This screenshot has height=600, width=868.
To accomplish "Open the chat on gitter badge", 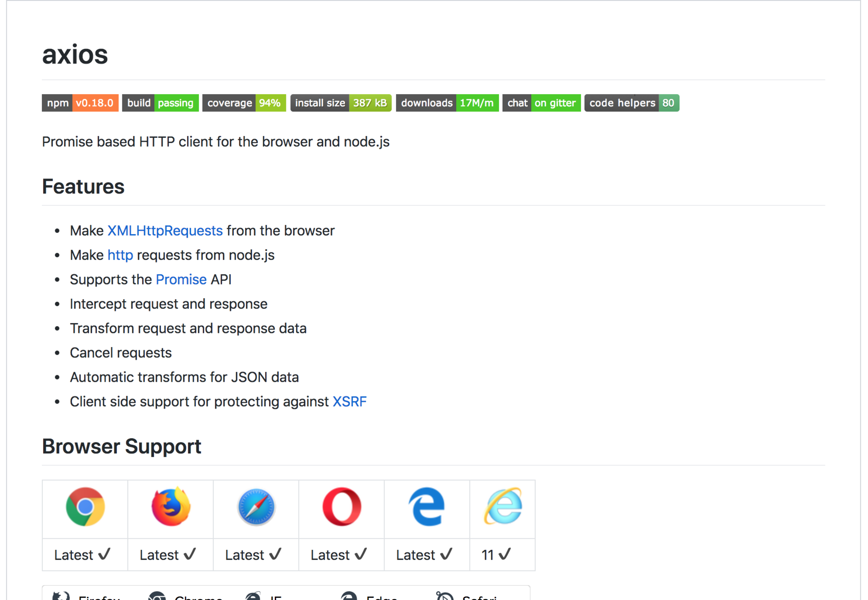I will coord(541,103).
